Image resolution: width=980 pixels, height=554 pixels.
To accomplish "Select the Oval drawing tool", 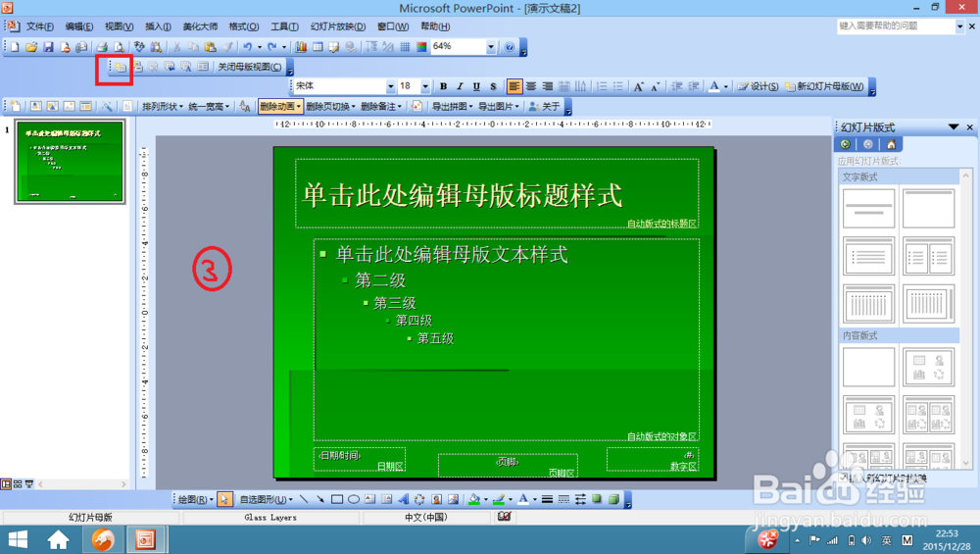I will [354, 499].
